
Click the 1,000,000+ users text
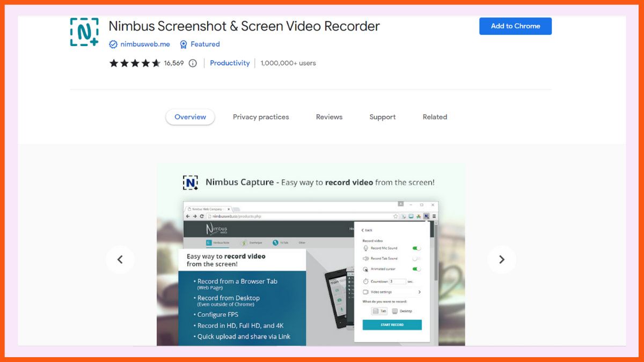[x=288, y=63]
